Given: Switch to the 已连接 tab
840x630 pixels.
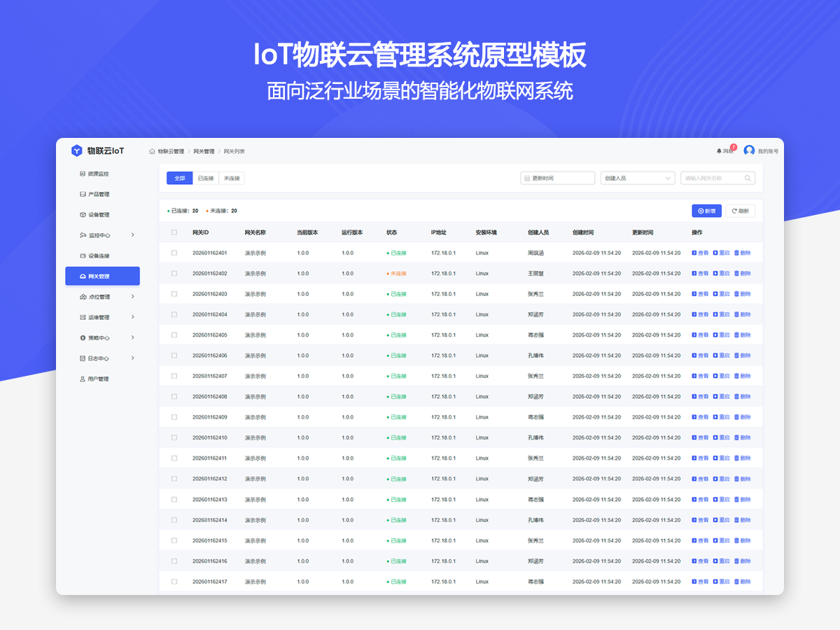Looking at the screenshot, I should pyautogui.click(x=206, y=178).
